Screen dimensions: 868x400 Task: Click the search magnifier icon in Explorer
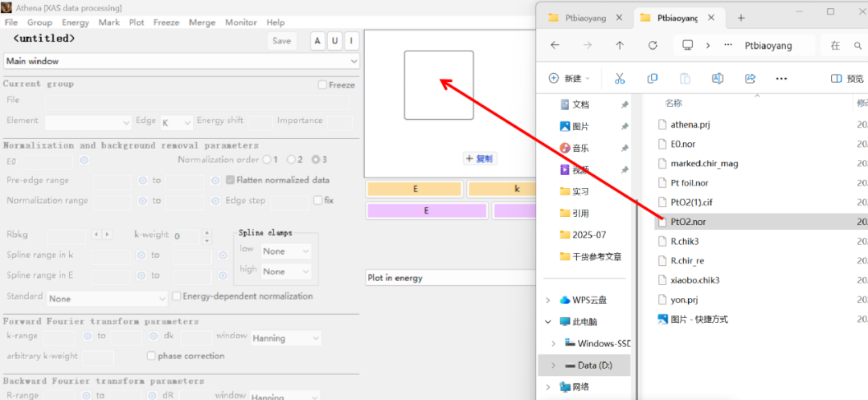(858, 46)
